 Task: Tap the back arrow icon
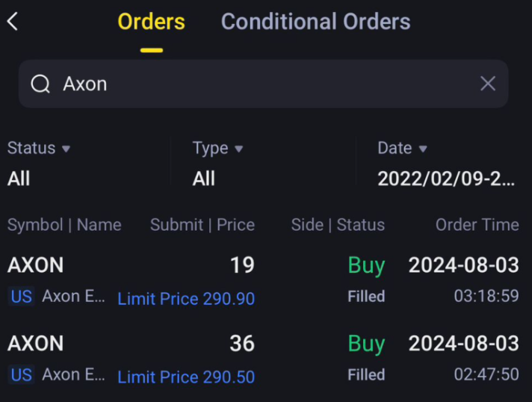point(13,22)
